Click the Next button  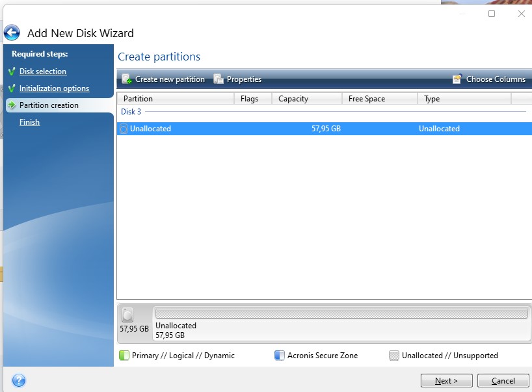pos(447,380)
